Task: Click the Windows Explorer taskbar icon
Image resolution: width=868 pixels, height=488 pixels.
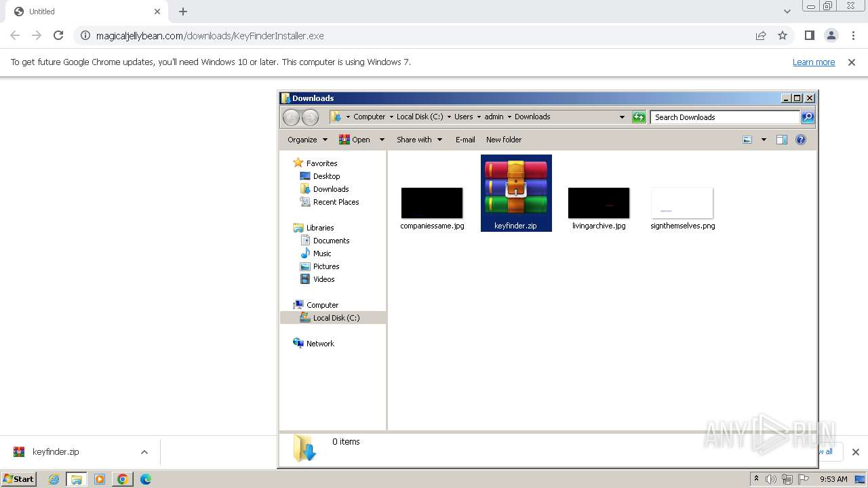Action: tap(77, 479)
